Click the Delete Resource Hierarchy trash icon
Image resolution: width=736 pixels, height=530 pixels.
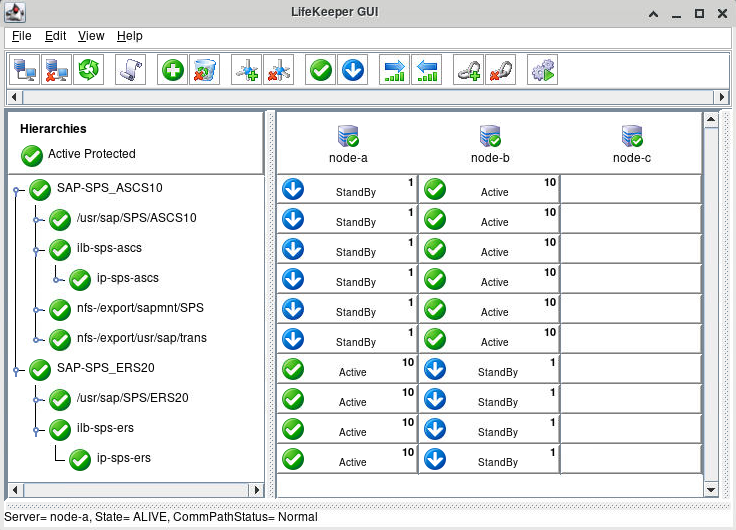point(204,70)
